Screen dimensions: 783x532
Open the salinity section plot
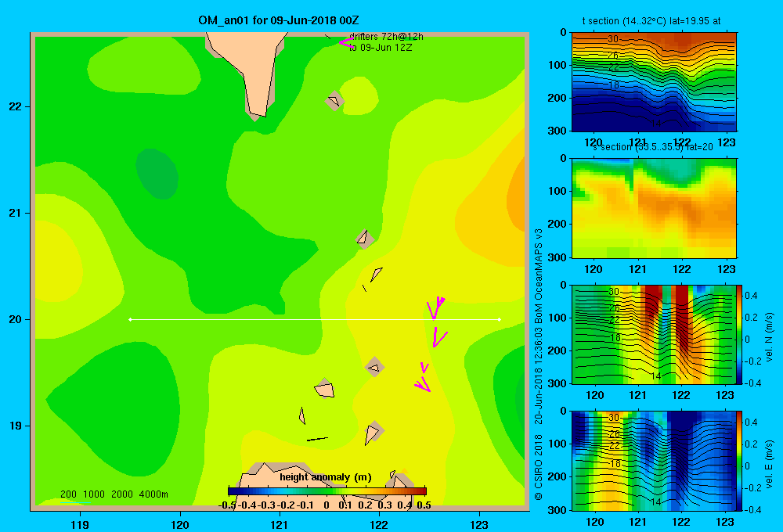(654, 208)
